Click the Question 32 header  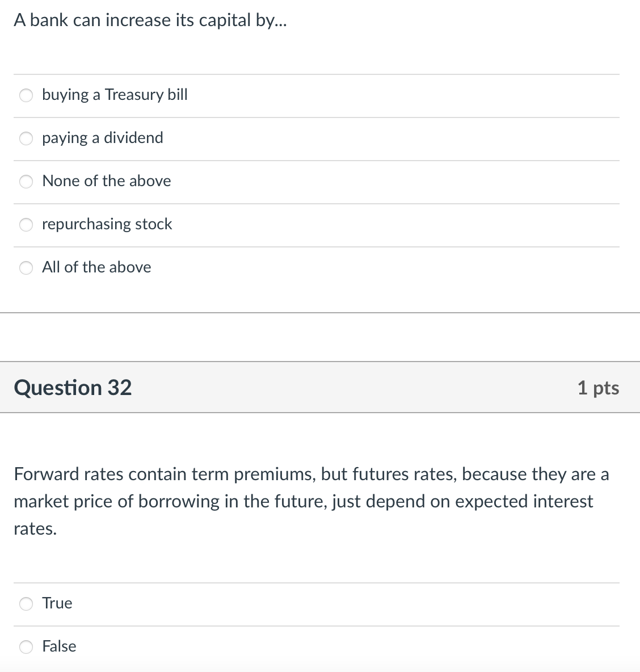(73, 388)
